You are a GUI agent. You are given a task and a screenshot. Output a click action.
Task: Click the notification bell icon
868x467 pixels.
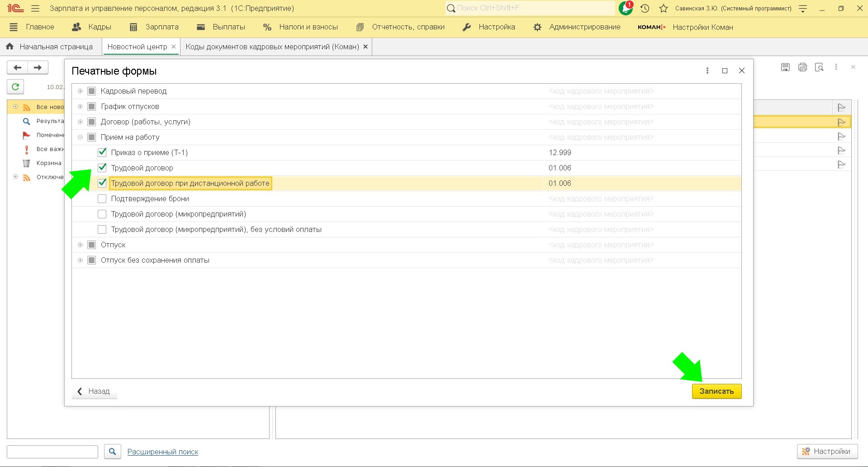[x=626, y=8]
